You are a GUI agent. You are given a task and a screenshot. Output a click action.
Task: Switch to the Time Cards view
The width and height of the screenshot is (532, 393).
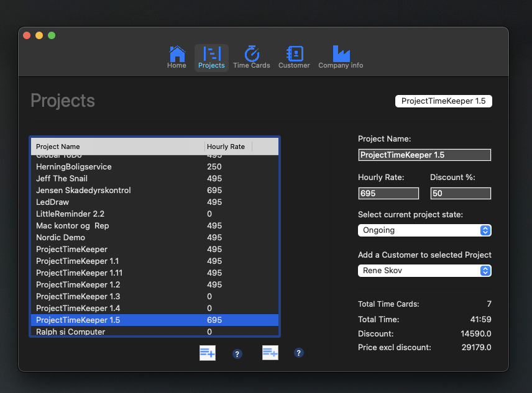[x=252, y=57]
